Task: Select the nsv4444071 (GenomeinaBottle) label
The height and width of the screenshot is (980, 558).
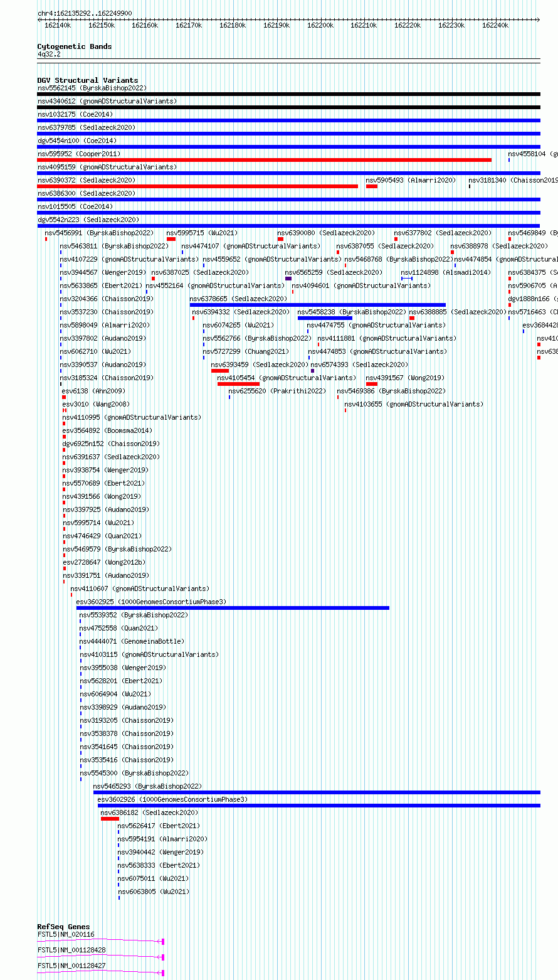Action: (x=132, y=641)
